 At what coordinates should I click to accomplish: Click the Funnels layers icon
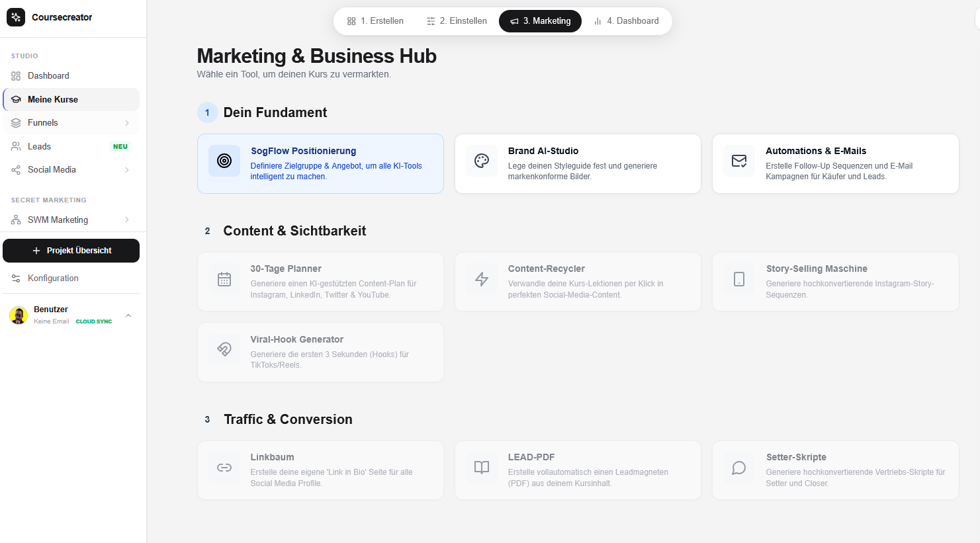tap(16, 123)
